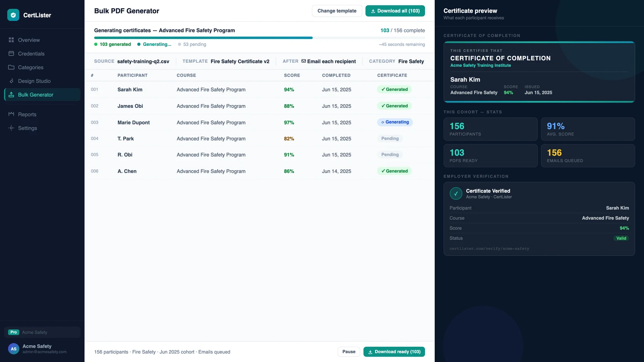Click the Change template button
644x362 pixels.
click(337, 11)
